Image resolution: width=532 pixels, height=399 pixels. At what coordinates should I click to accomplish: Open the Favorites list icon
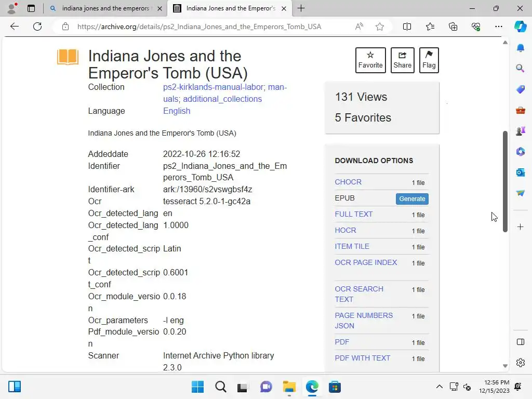(x=430, y=26)
